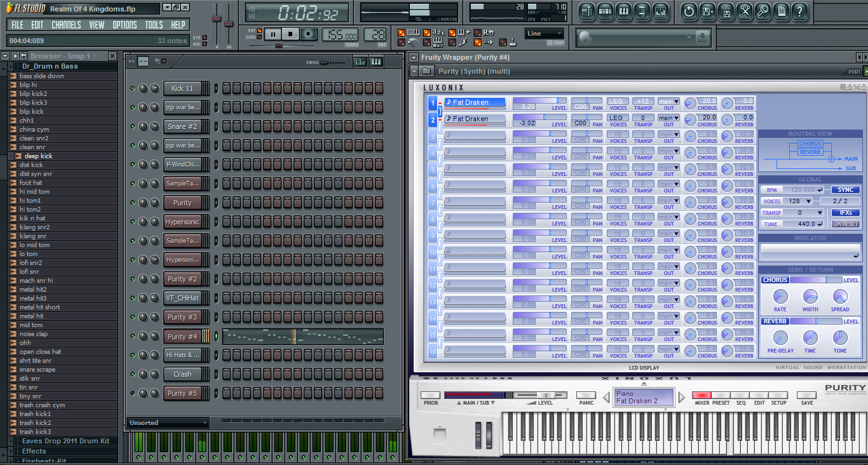Click the tempo display showing 155.000
Viewport: 868px width, 465px height.
[x=341, y=35]
